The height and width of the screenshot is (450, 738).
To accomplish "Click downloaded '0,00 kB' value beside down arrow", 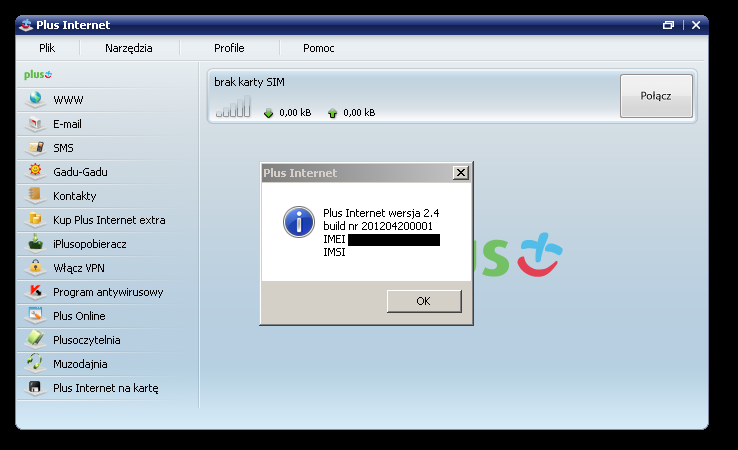I will (x=295, y=113).
